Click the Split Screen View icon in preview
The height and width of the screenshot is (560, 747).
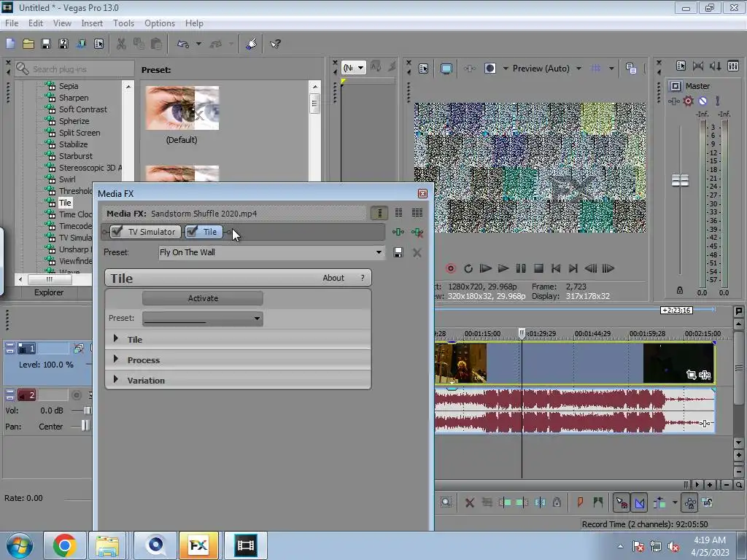point(489,69)
